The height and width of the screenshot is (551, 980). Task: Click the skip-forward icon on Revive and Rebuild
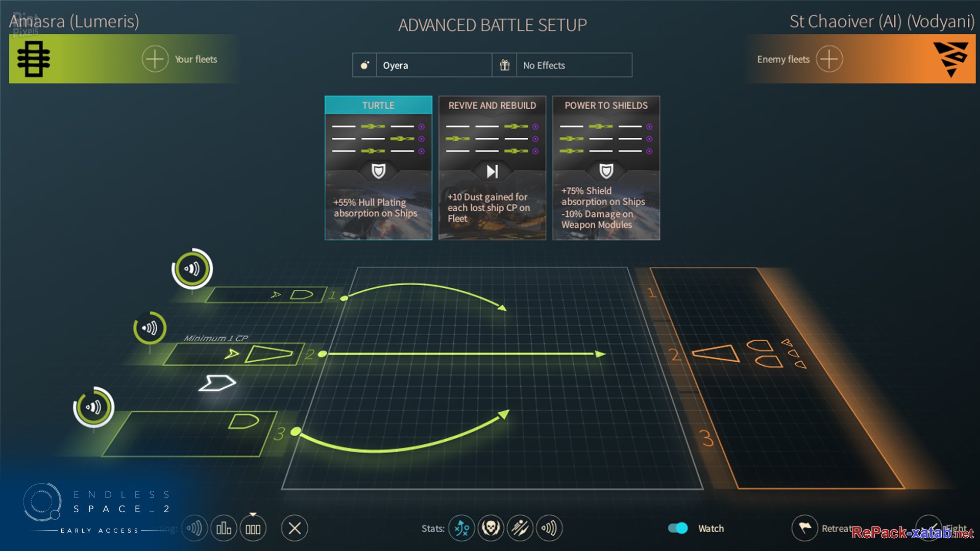point(492,171)
